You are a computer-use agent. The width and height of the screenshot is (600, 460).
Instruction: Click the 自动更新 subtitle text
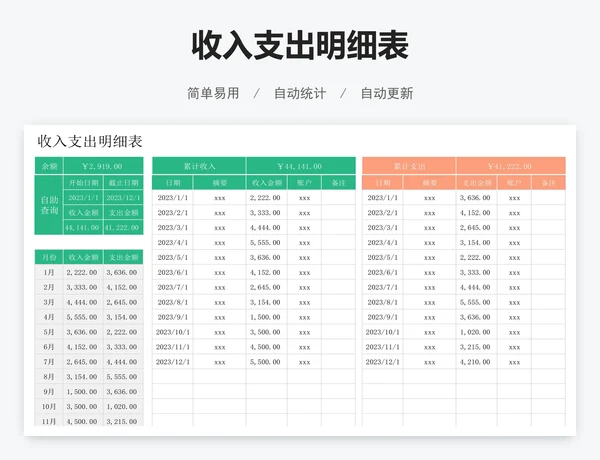(x=387, y=93)
